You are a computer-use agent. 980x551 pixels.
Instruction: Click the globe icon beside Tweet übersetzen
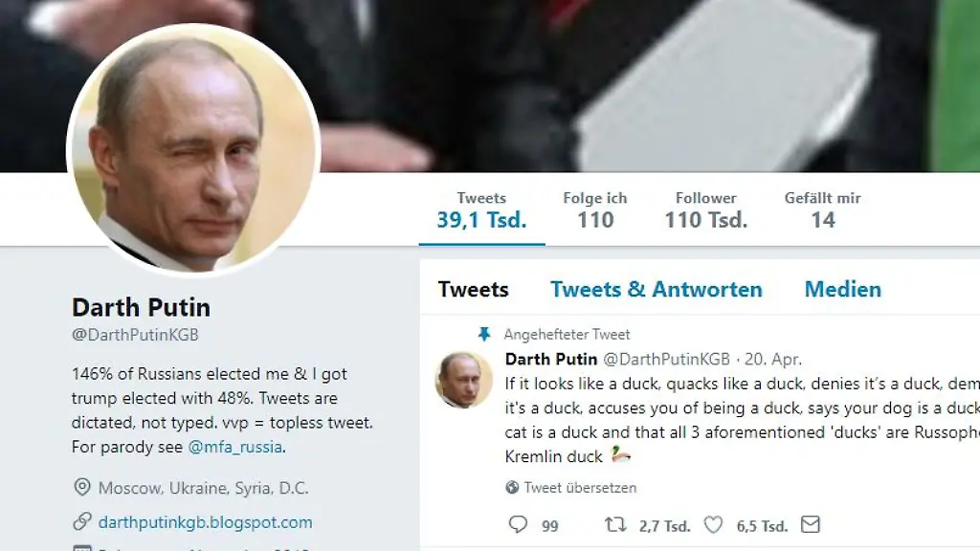coord(513,487)
